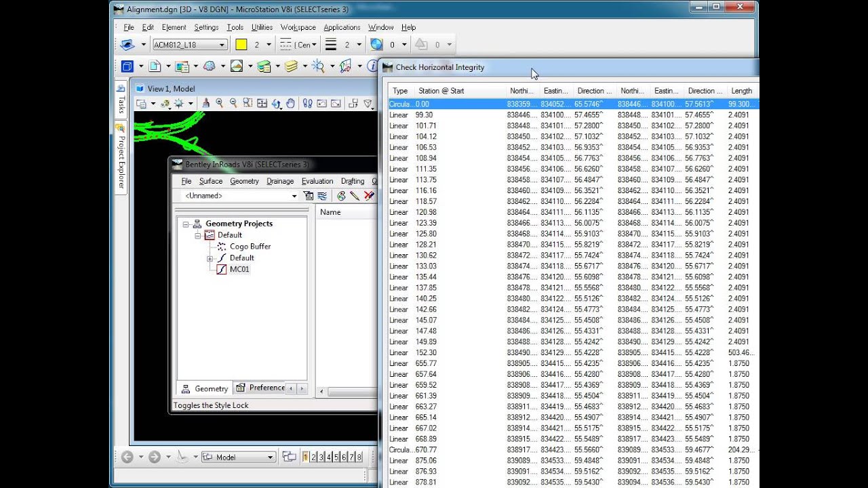
Task: Click the Clip Volume icon in view toolbar
Action: (368, 104)
